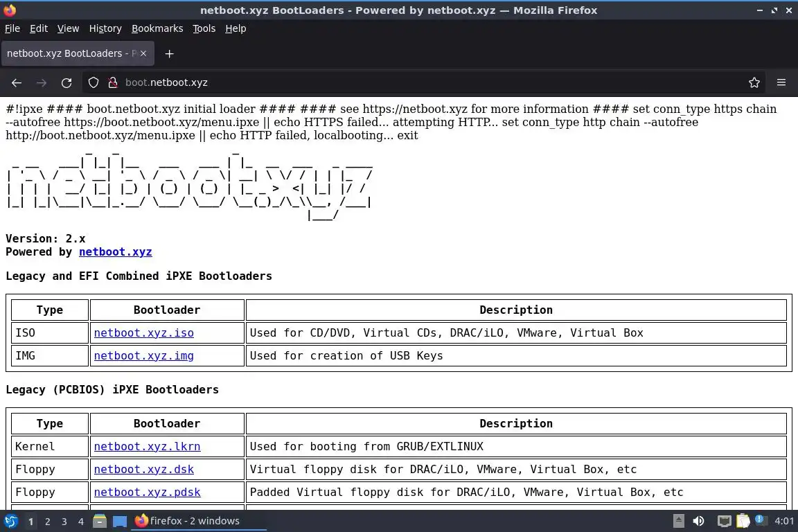Open the Help menu
798x532 pixels.
click(x=236, y=28)
